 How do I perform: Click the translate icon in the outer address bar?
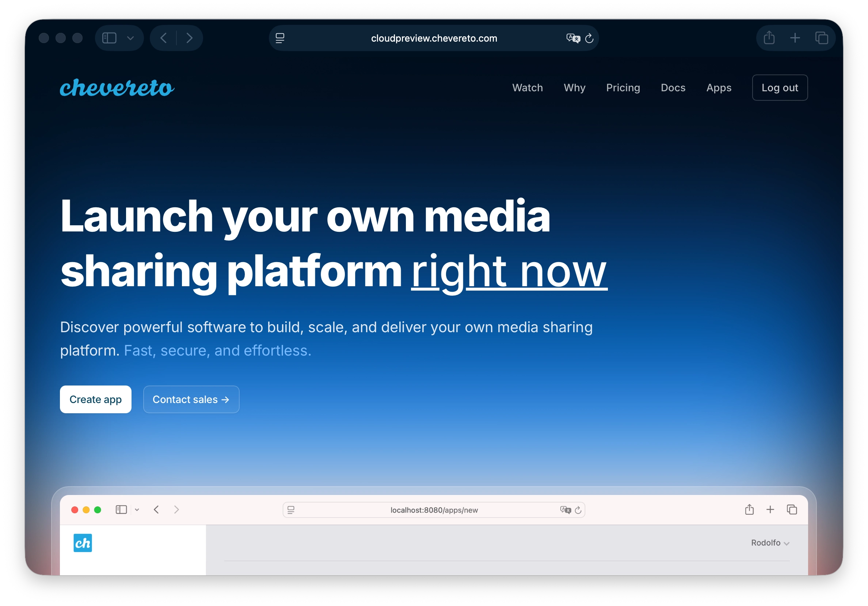[573, 38]
